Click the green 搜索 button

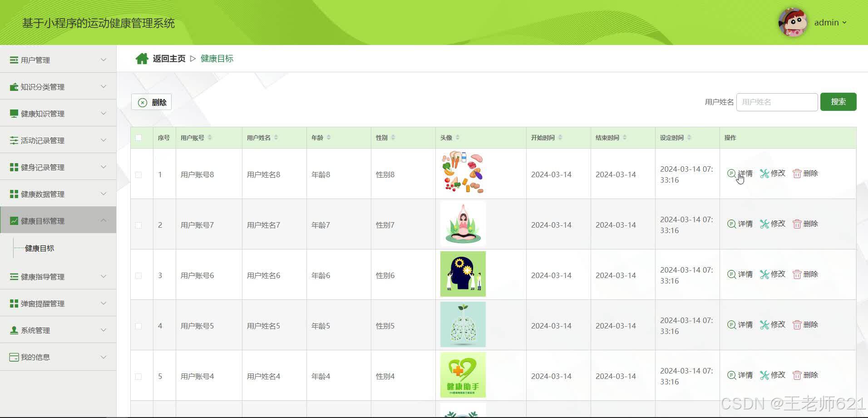(x=838, y=102)
